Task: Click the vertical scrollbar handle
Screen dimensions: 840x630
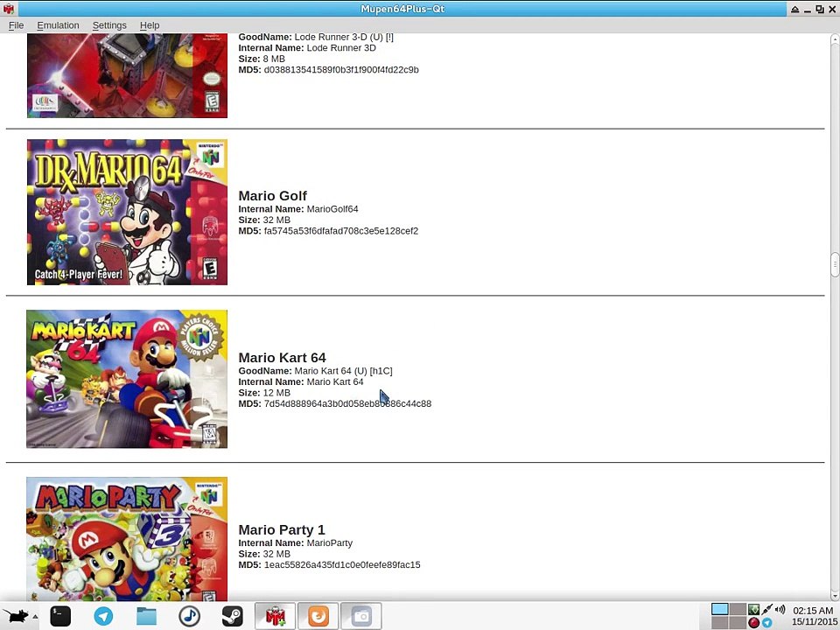Action: (x=835, y=264)
